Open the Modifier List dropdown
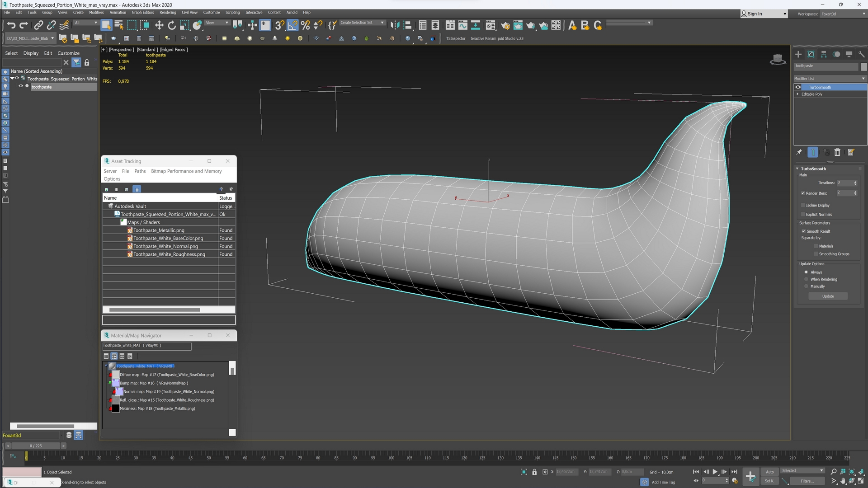The height and width of the screenshot is (488, 868). pos(830,79)
